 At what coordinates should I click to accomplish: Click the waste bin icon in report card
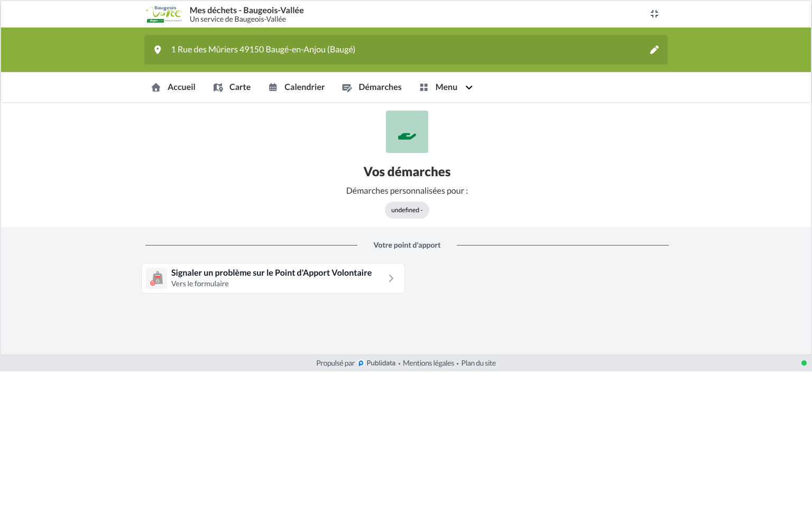[156, 278]
